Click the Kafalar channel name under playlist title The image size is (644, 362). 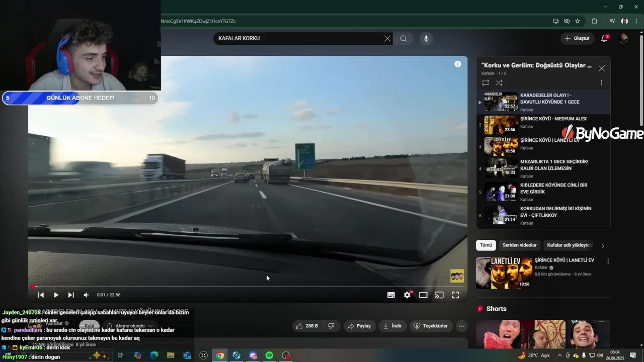click(488, 73)
